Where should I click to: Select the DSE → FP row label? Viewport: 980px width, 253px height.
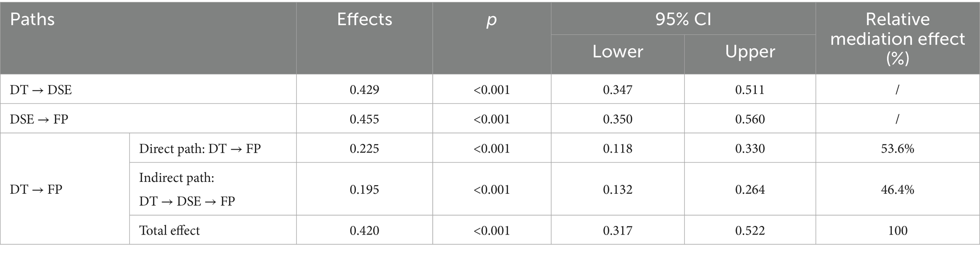[x=39, y=119]
